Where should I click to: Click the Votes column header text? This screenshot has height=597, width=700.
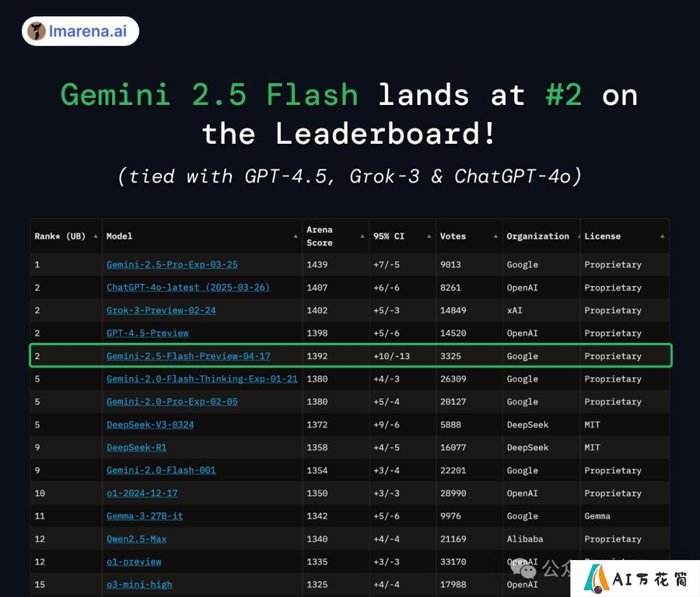click(452, 236)
